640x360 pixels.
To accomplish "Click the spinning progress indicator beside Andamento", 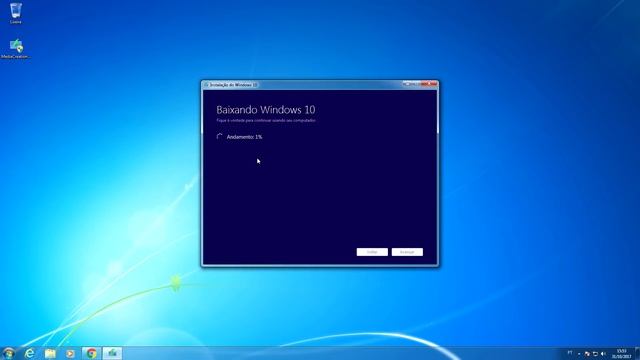I will (220, 136).
